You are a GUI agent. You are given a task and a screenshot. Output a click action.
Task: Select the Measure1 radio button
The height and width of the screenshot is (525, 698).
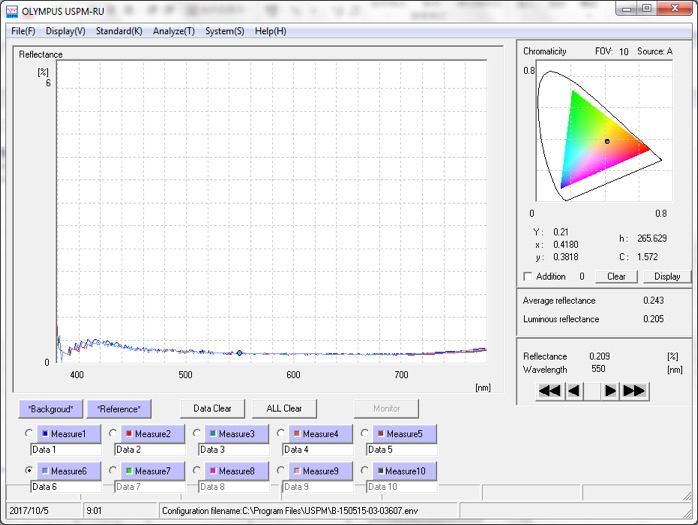[x=28, y=434]
